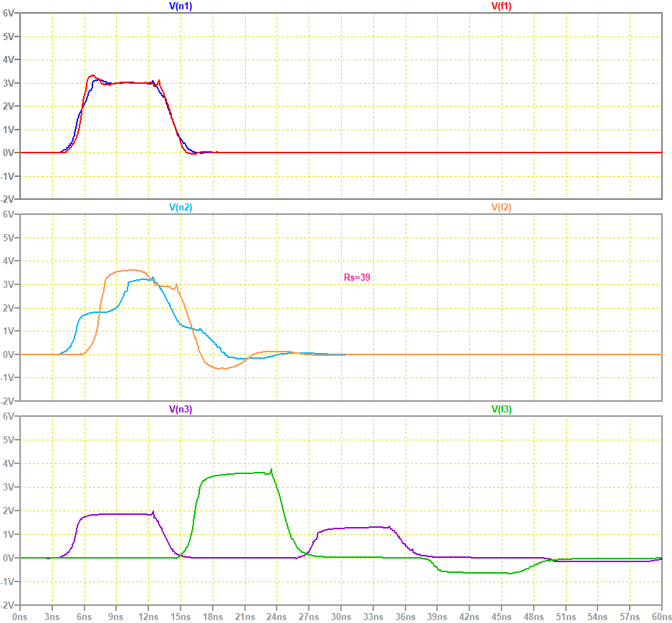Click the purple V(n3) trace label
672x623 pixels.
pyautogui.click(x=180, y=410)
